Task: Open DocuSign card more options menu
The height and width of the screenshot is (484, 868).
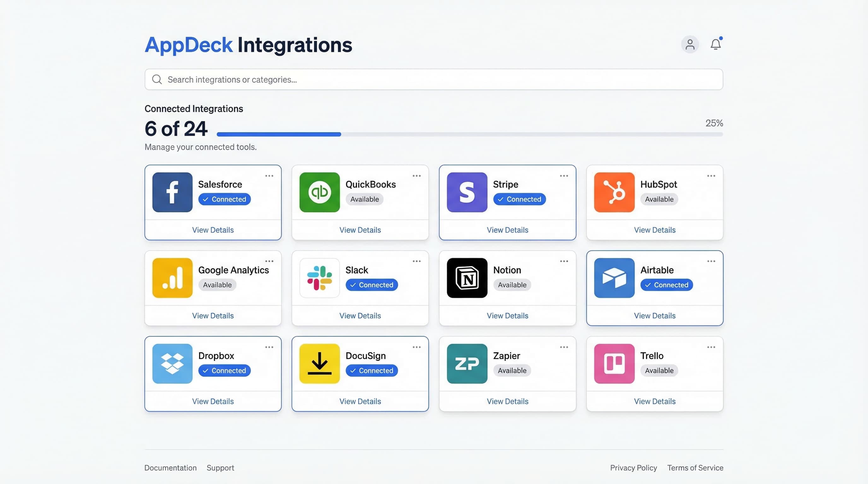Action: [416, 347]
